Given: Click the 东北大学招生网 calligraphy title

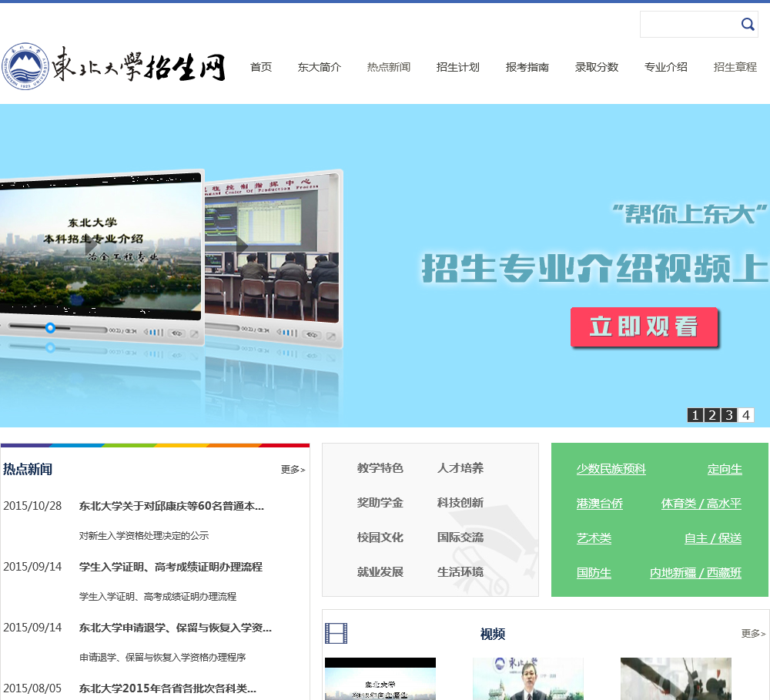Looking at the screenshot, I should tap(139, 65).
